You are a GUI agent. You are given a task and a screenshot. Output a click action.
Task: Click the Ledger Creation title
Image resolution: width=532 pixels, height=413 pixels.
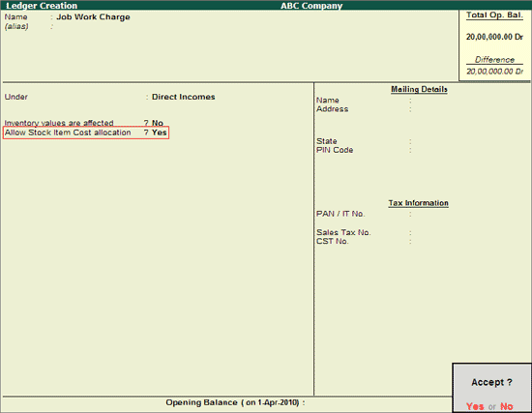[42, 6]
